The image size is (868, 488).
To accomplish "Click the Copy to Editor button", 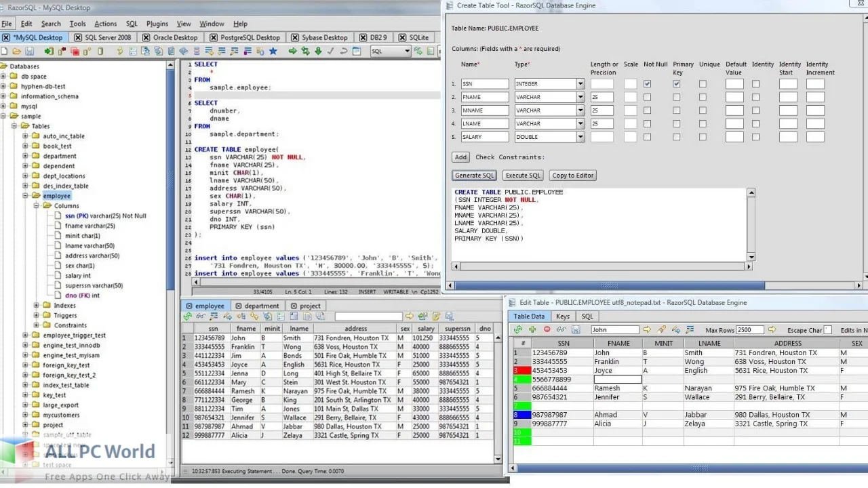I will click(x=573, y=176).
